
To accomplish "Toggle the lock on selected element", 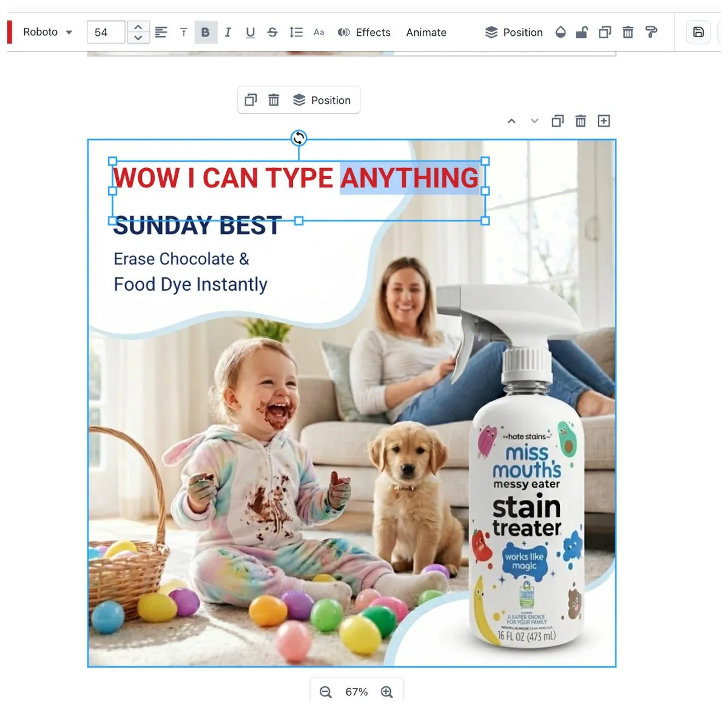I will coord(582,32).
